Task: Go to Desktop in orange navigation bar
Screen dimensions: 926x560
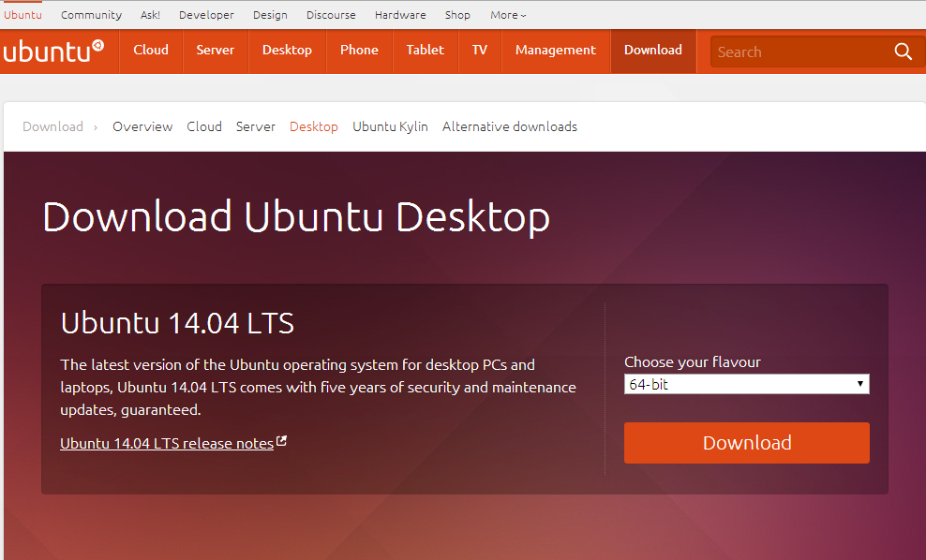Action: point(287,51)
